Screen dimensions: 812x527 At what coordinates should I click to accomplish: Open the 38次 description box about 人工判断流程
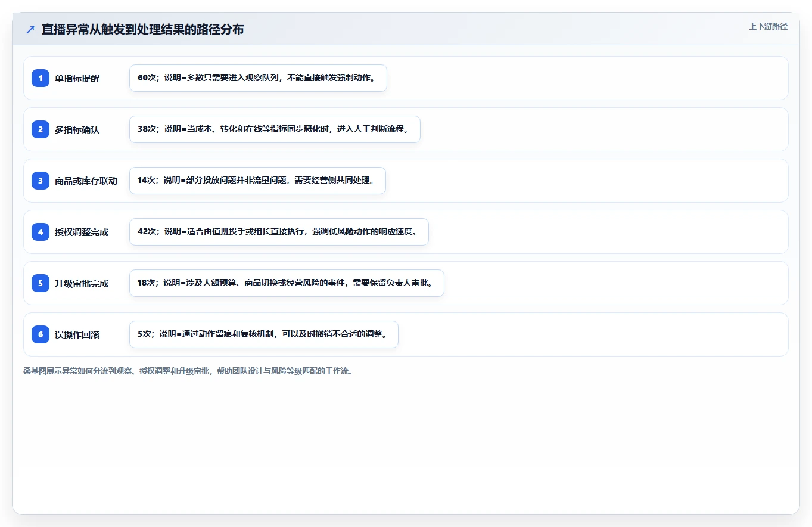[275, 129]
